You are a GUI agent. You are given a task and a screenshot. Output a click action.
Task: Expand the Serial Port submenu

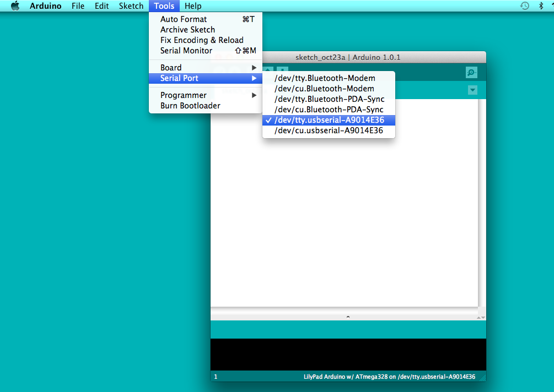tap(206, 78)
